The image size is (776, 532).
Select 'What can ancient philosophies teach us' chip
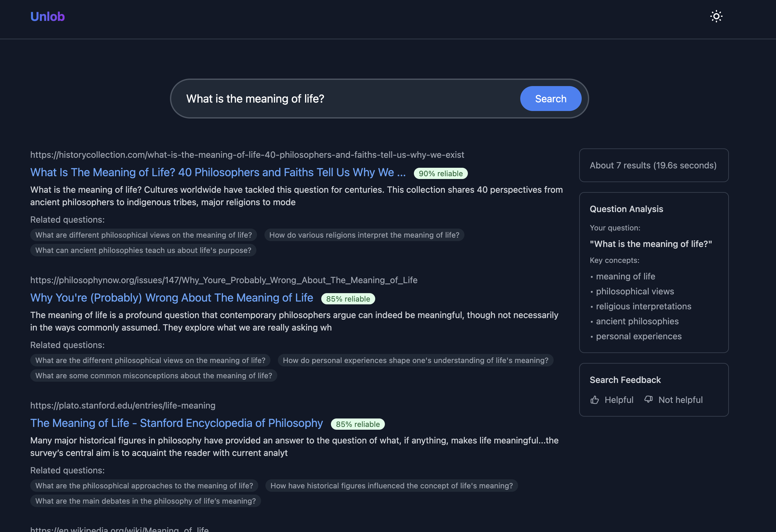(x=143, y=250)
